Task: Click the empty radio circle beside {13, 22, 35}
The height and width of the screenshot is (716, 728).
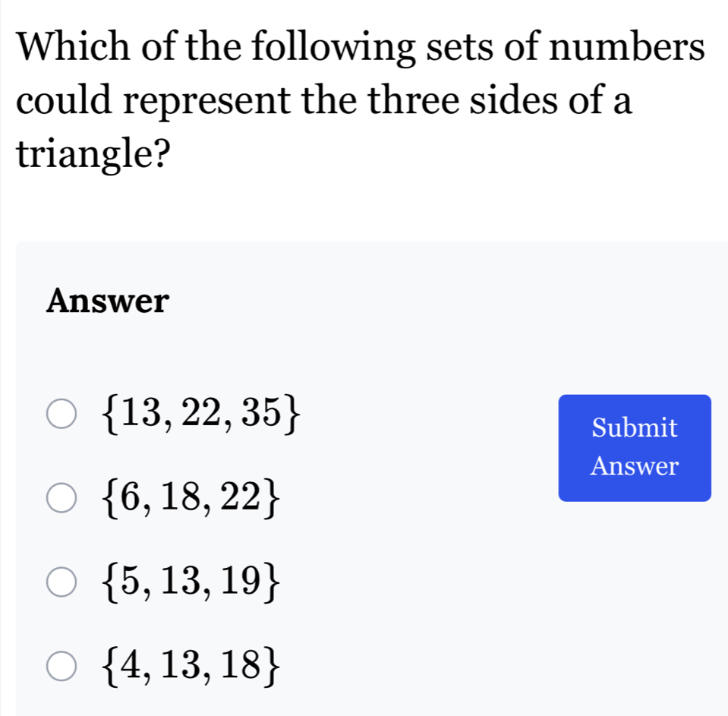Action: point(61,415)
